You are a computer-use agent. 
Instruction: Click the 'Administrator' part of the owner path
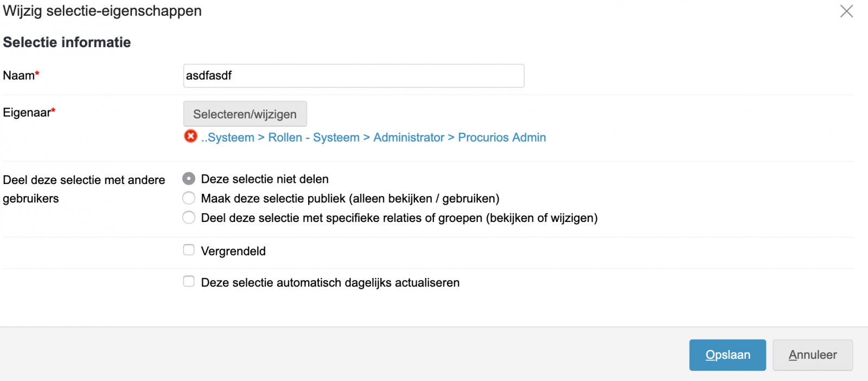tap(409, 138)
